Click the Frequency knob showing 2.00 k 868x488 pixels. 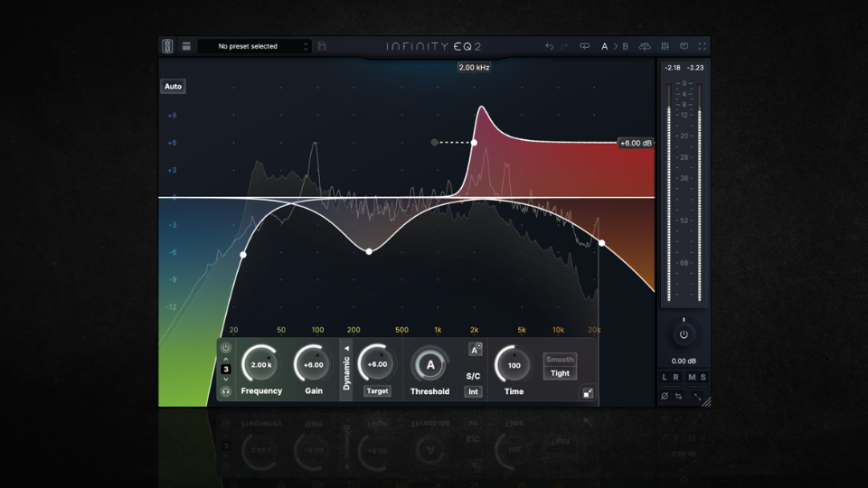(x=261, y=364)
